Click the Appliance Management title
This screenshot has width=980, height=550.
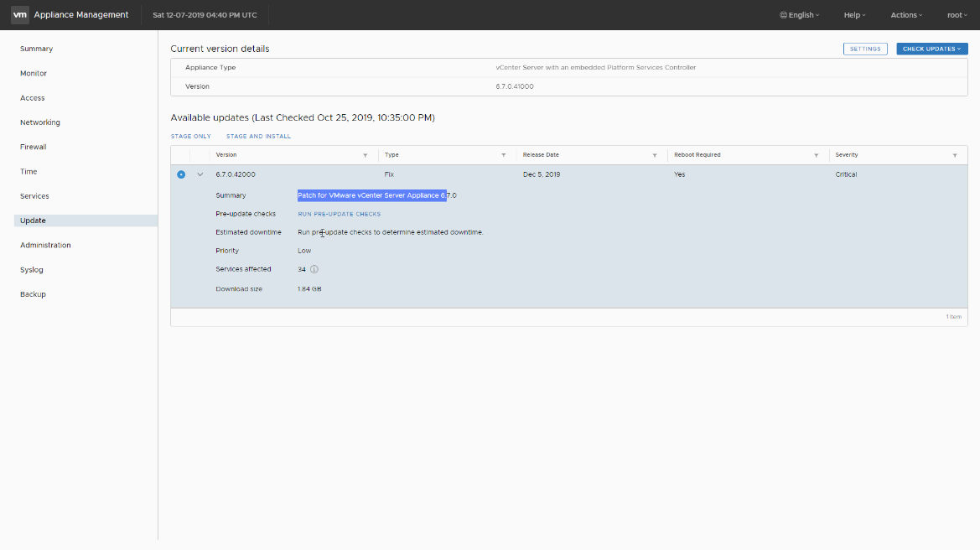pyautogui.click(x=81, y=15)
